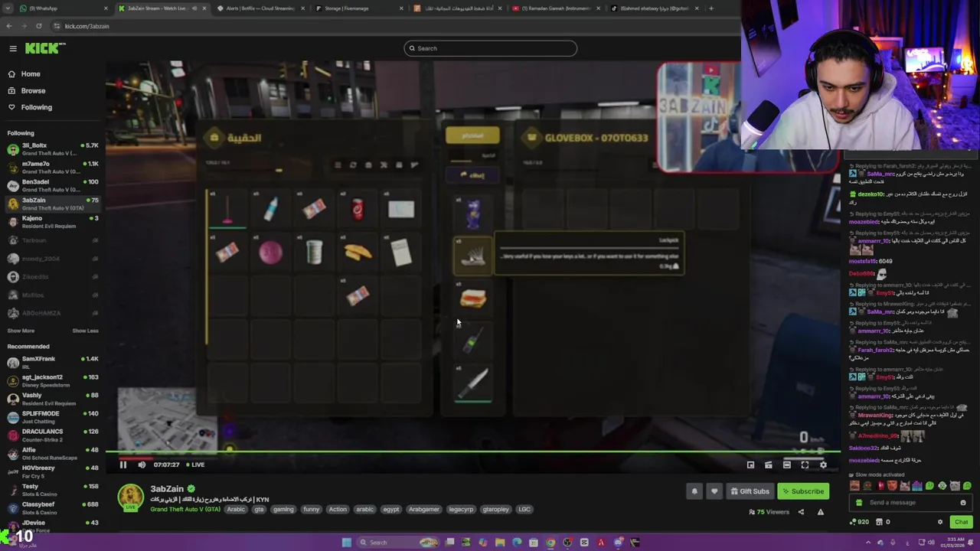Image resolution: width=980 pixels, height=551 pixels.
Task: Open emote picker in chat input
Action: tap(963, 503)
